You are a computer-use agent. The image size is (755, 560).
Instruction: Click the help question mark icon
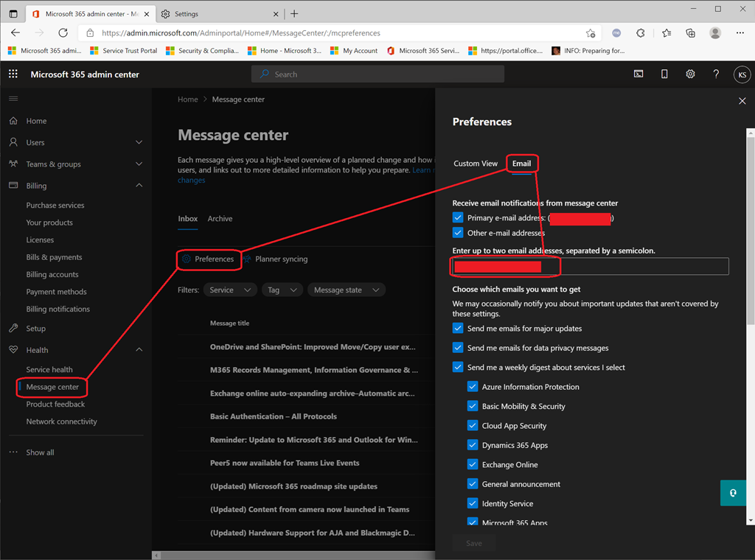715,74
